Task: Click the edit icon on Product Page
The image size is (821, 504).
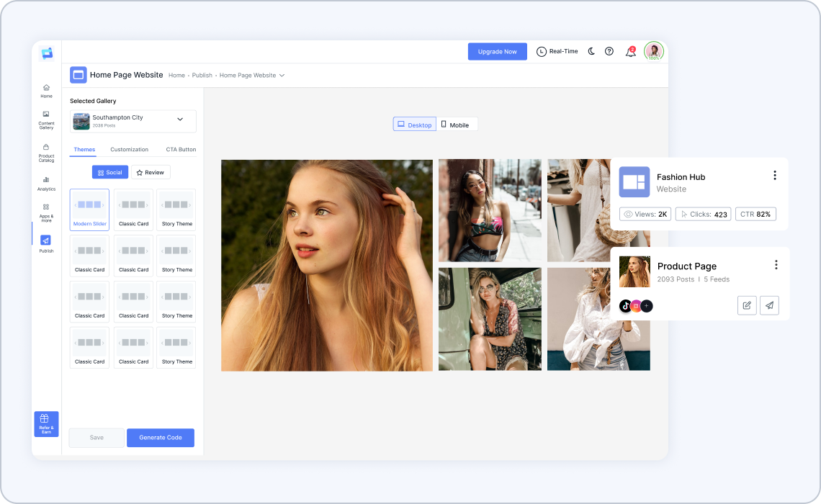Action: pos(747,305)
